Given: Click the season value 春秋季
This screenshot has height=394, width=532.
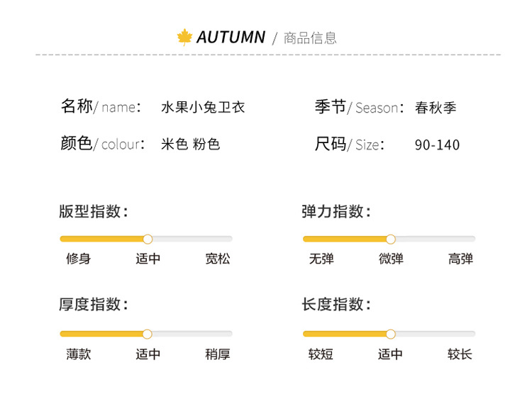Looking at the screenshot, I should click(436, 108).
